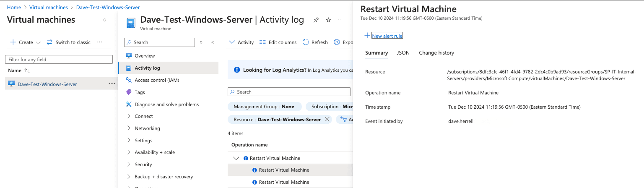Viewport: 644px width, 188px height.
Task: Pin the Activity log blade
Action: point(317,20)
